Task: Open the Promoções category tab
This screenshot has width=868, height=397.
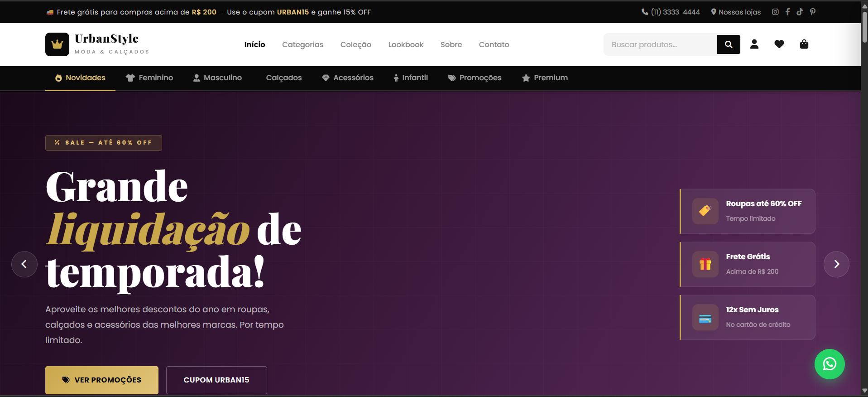Action: click(x=475, y=78)
